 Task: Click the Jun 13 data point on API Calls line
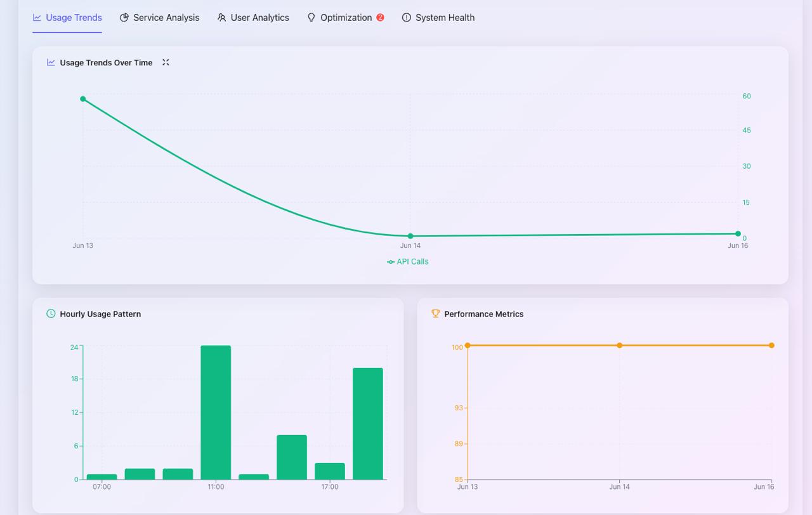[x=83, y=99]
